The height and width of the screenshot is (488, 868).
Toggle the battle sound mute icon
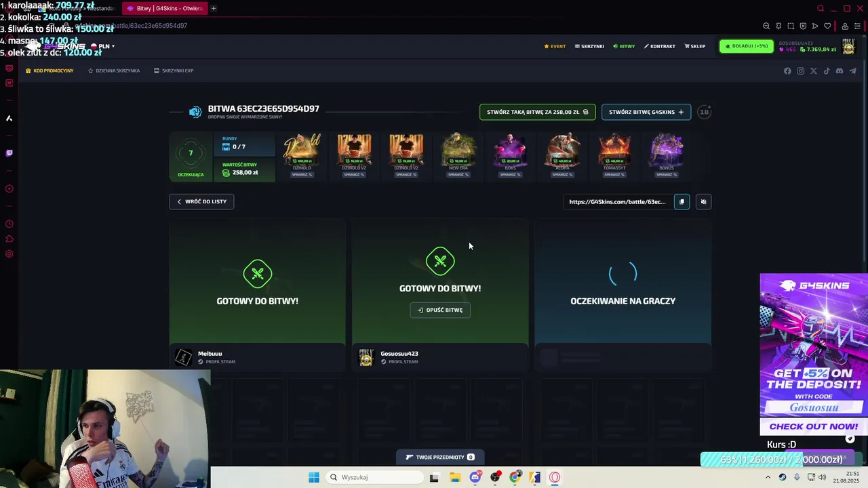(703, 201)
